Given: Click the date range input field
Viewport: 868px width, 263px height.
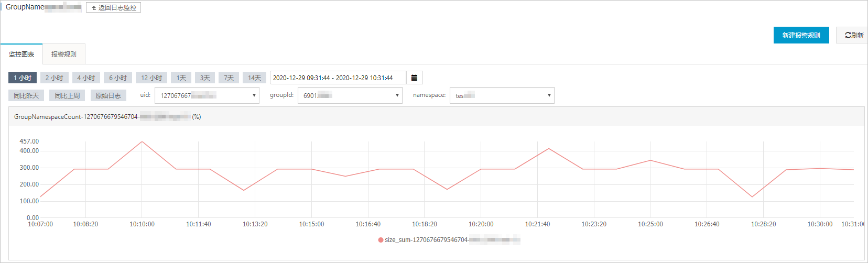Looking at the screenshot, I should [338, 78].
